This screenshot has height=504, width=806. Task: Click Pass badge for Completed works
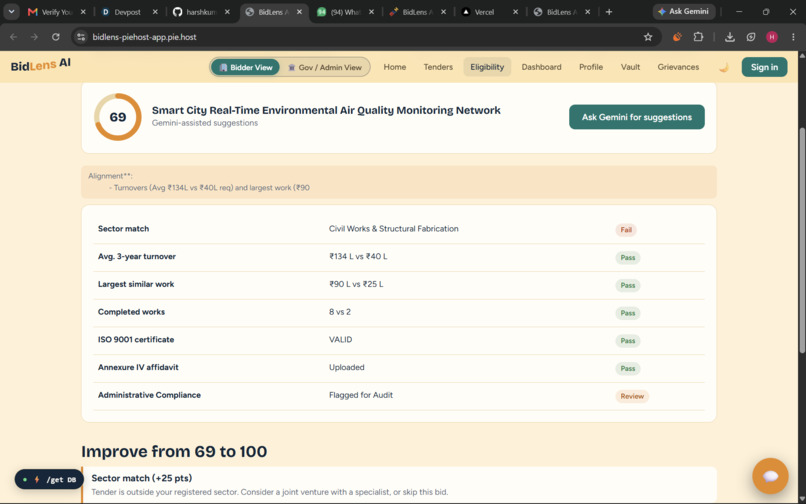pyautogui.click(x=628, y=313)
